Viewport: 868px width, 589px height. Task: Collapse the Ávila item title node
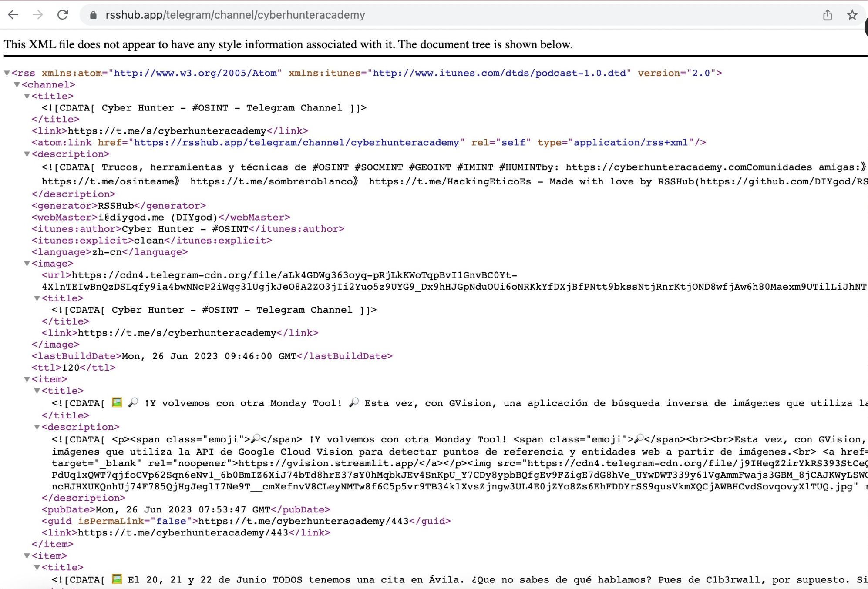coord(37,568)
